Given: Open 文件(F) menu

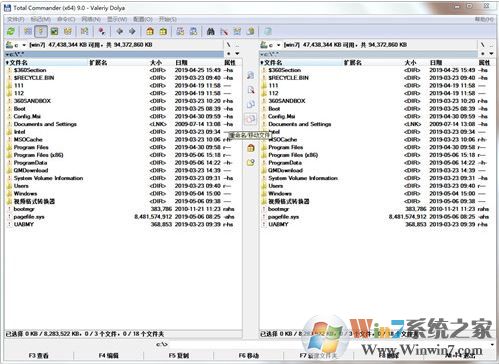Looking at the screenshot, I should click(16, 19).
